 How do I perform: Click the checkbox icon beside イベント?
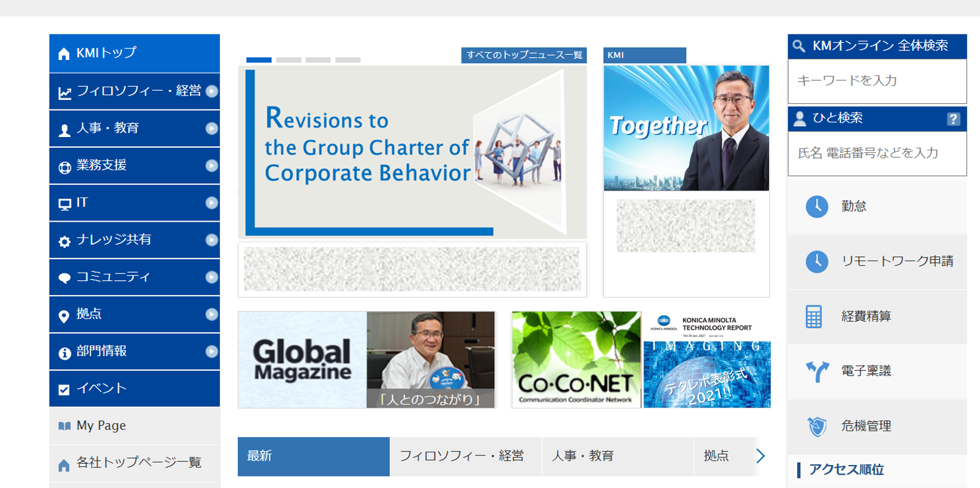click(64, 390)
